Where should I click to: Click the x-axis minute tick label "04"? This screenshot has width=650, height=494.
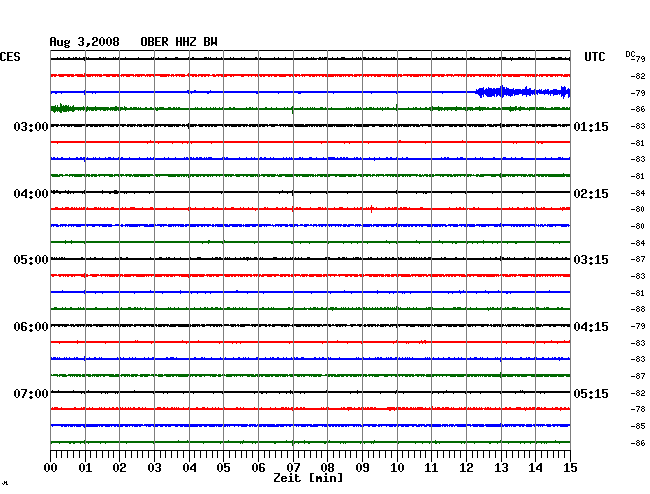pos(189,468)
